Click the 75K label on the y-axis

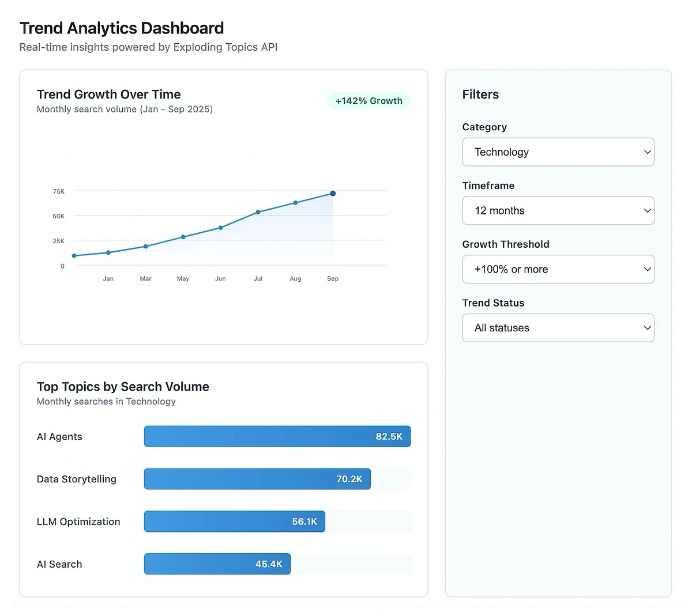tap(59, 191)
